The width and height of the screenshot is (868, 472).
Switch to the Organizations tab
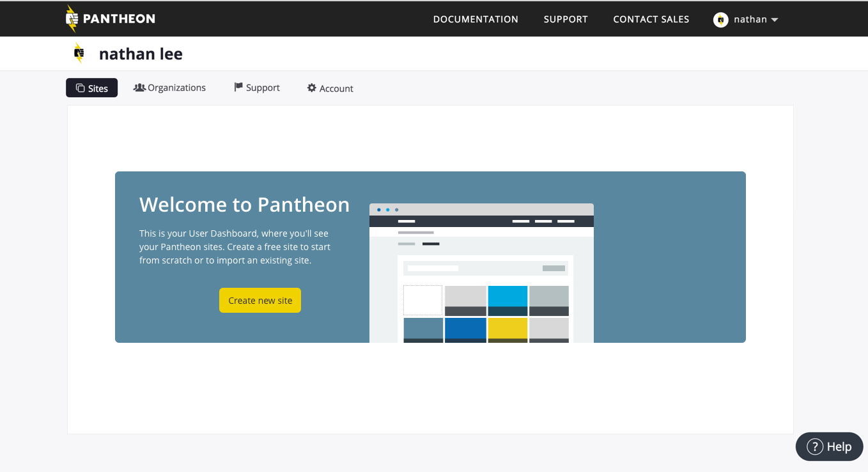(169, 88)
